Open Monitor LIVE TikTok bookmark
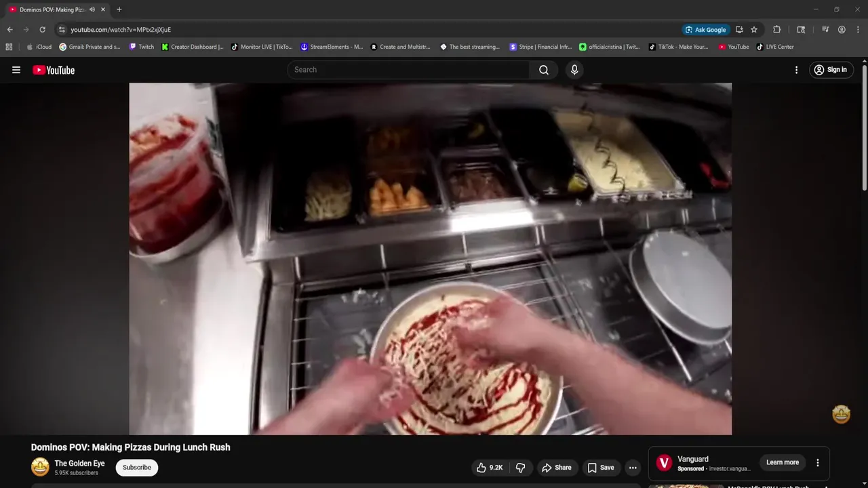868x488 pixels. click(x=262, y=47)
